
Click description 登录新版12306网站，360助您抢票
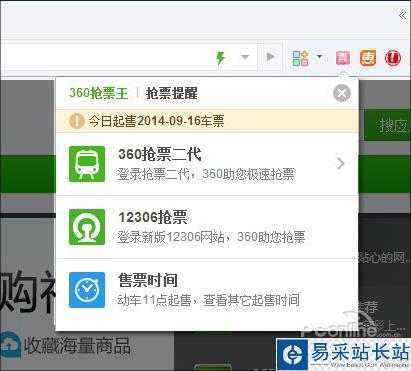coord(211,237)
